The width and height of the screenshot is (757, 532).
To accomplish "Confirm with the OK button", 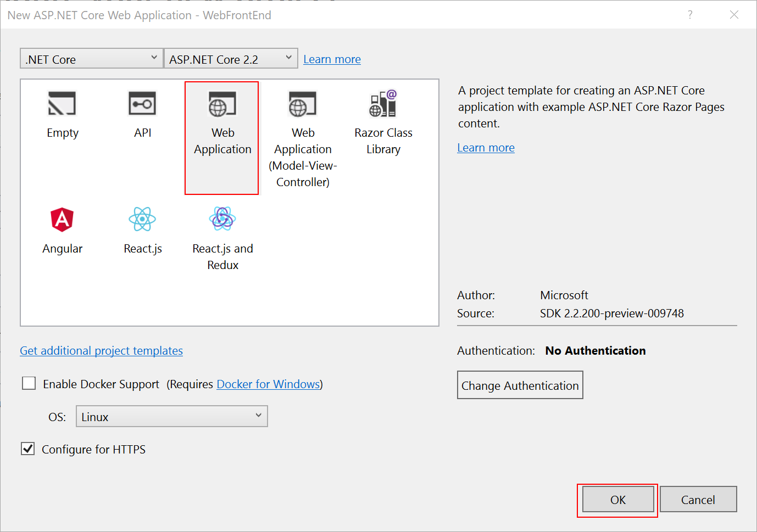I will point(617,500).
